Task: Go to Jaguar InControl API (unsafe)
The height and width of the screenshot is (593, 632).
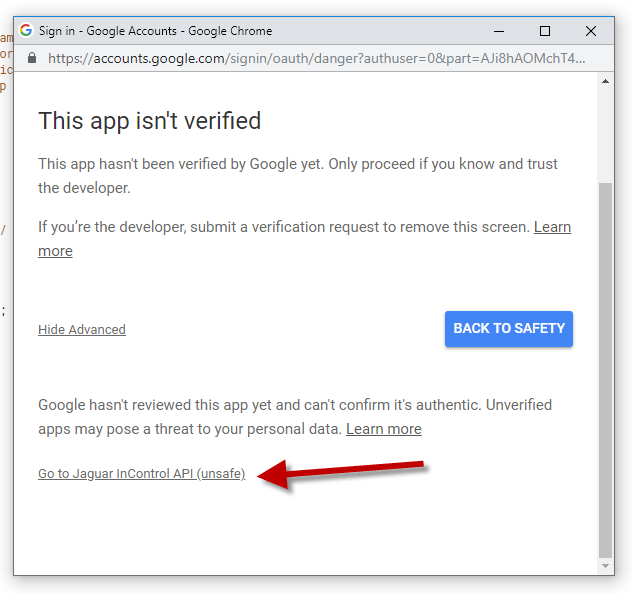Action: tap(141, 473)
